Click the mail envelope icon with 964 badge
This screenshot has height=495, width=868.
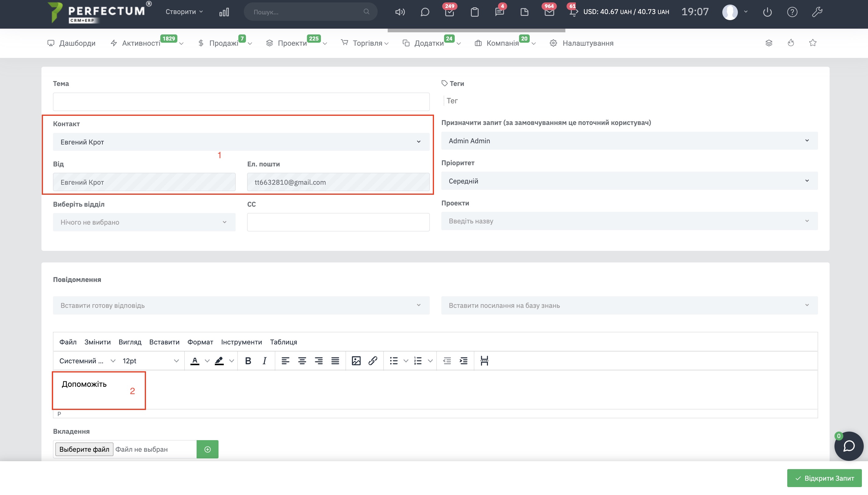(x=549, y=12)
